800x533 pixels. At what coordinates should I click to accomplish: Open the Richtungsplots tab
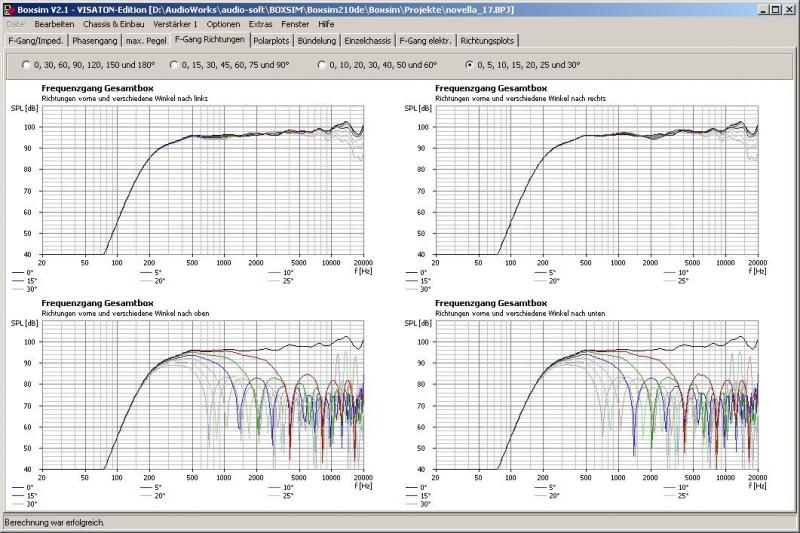[486, 41]
